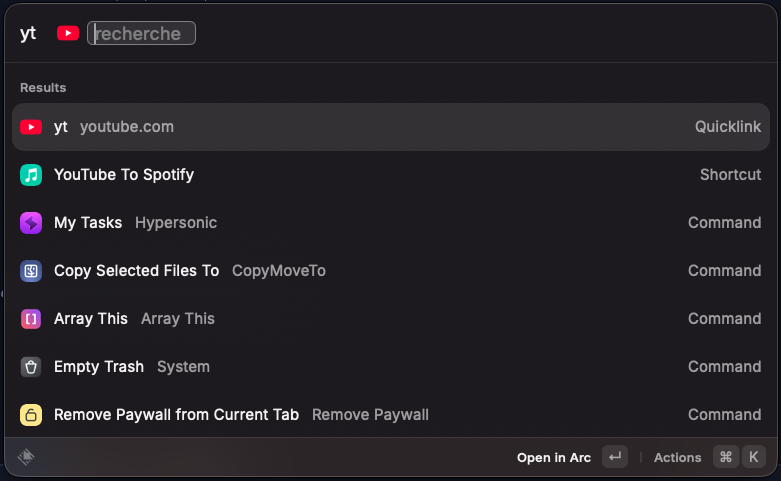The image size is (781, 481).
Task: Click the Empty Trash bin icon
Action: 31,367
